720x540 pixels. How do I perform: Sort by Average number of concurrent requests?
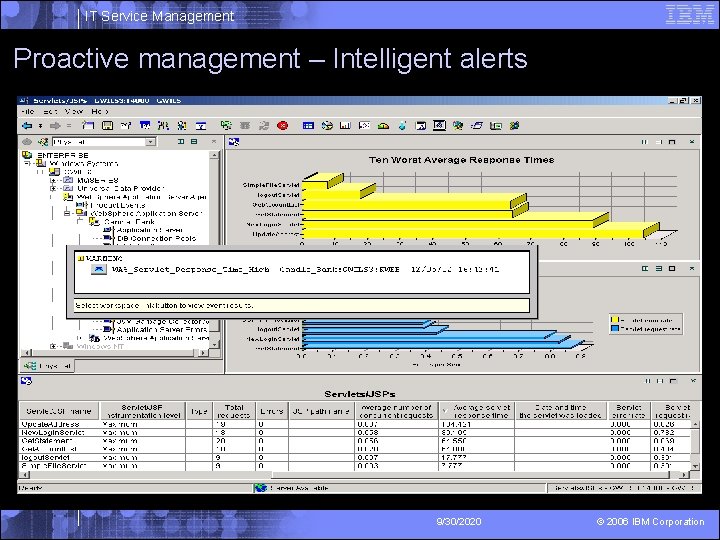click(396, 411)
